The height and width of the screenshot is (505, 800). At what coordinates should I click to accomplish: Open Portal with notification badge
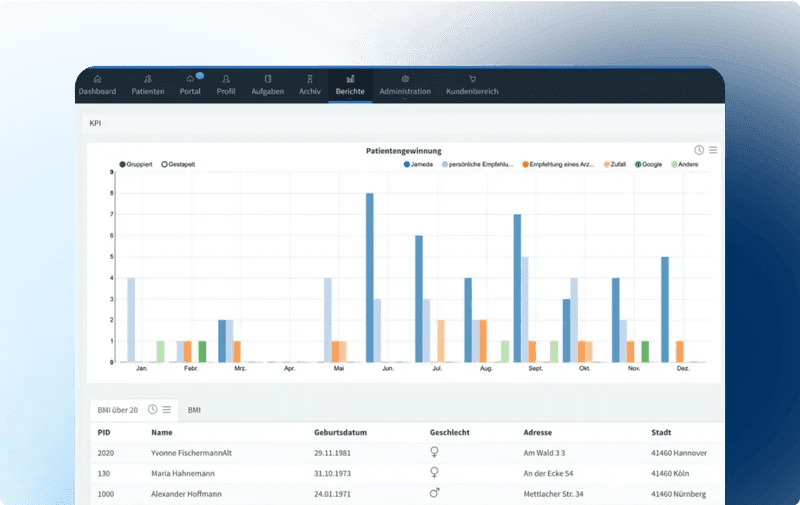tap(190, 79)
